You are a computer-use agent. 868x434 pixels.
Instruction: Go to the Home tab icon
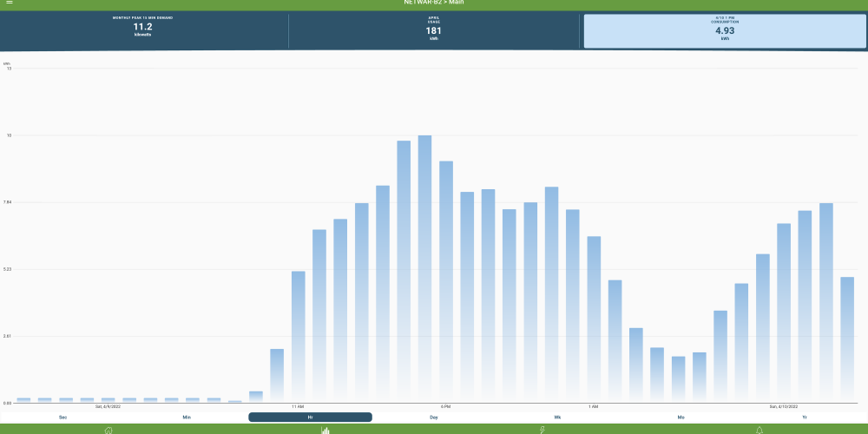[x=108, y=430]
